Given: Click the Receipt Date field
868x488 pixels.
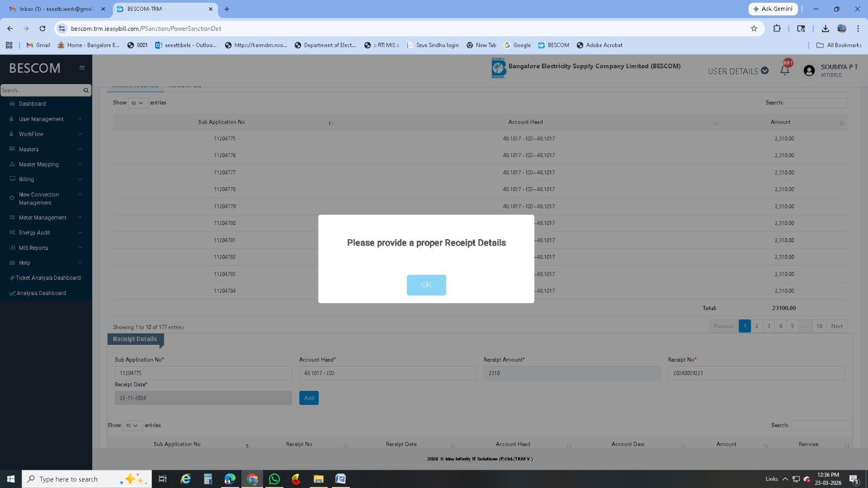Looking at the screenshot, I should 203,398.
